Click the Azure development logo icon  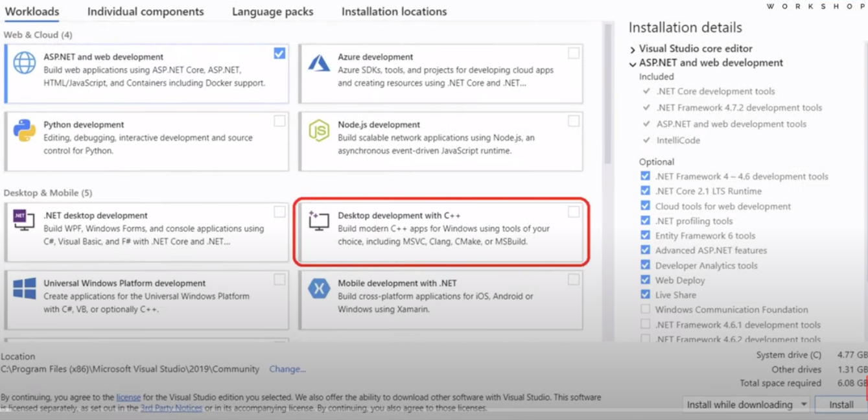tap(319, 63)
